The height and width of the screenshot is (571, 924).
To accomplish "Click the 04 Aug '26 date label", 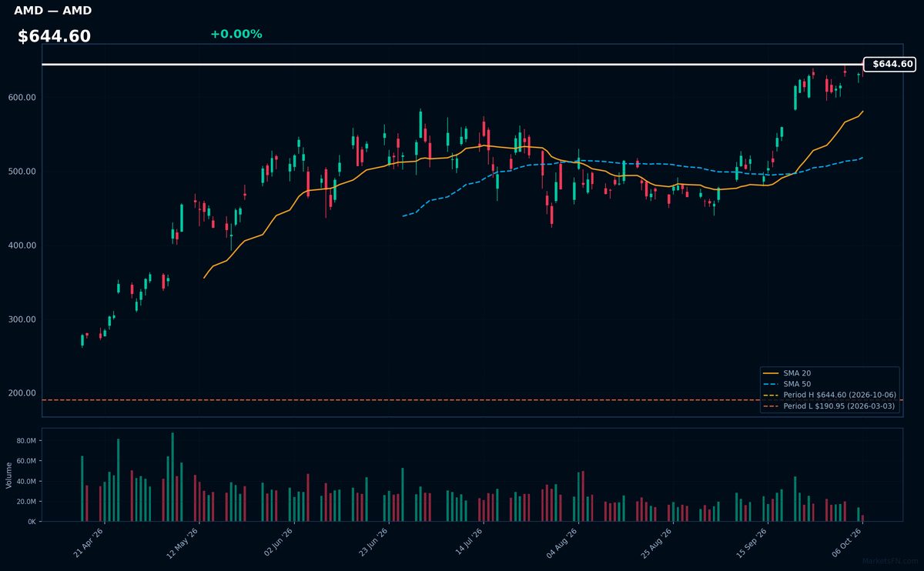I will click(x=564, y=543).
